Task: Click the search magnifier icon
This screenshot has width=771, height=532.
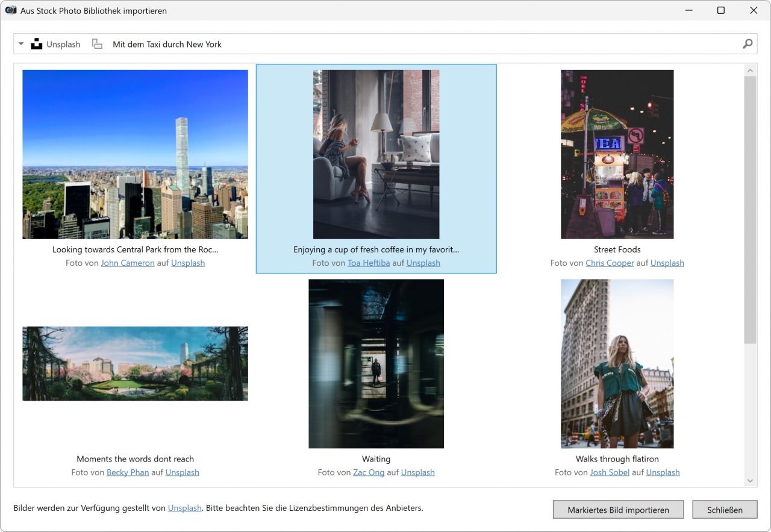Action: click(x=748, y=44)
